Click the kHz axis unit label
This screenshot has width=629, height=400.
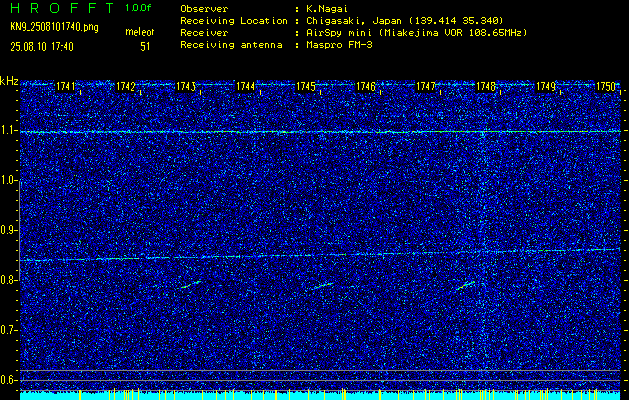tap(9, 81)
